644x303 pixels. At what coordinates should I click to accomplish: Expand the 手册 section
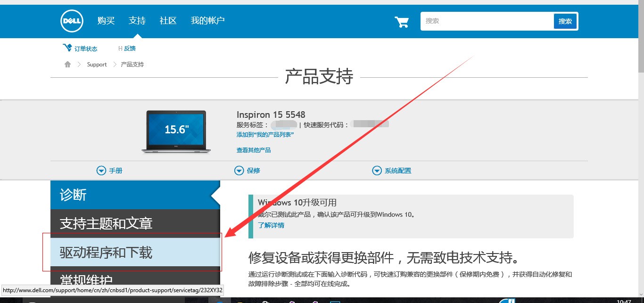tap(109, 171)
